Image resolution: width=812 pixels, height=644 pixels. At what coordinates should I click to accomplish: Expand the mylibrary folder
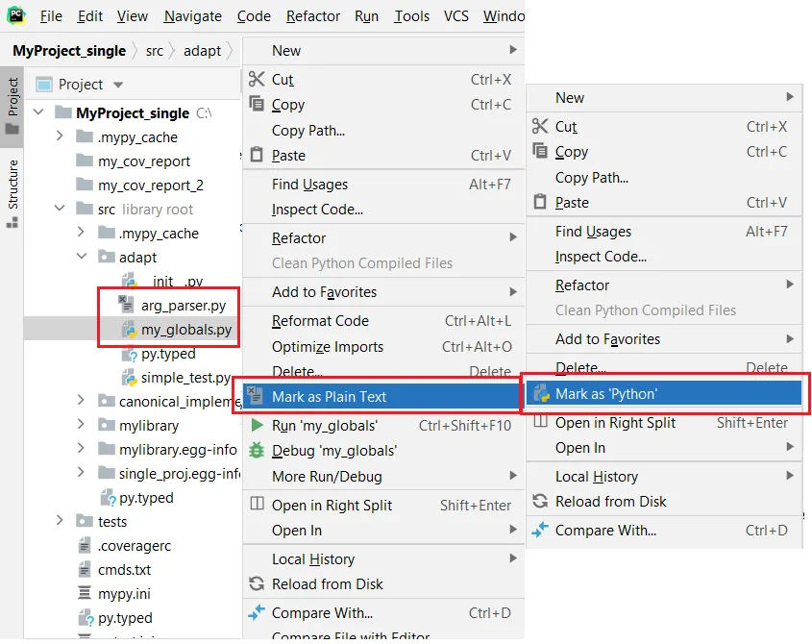point(81,424)
